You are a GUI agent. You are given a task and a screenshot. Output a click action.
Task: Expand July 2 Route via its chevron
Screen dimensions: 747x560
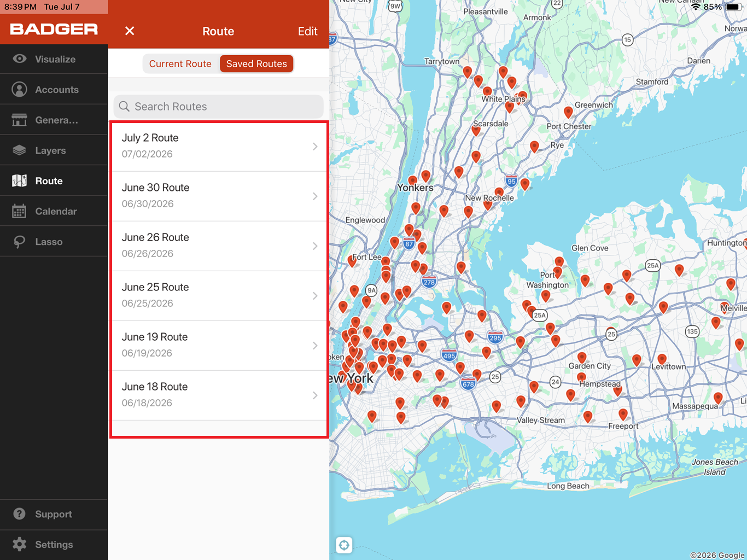315,147
